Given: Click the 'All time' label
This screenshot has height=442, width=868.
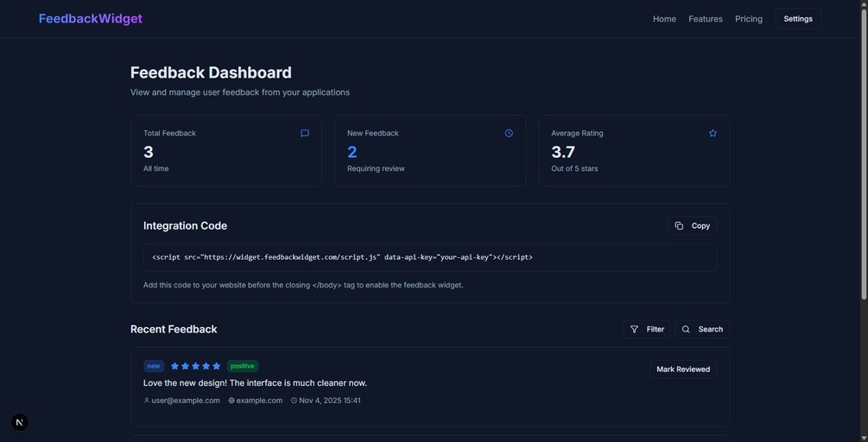Looking at the screenshot, I should [x=156, y=168].
